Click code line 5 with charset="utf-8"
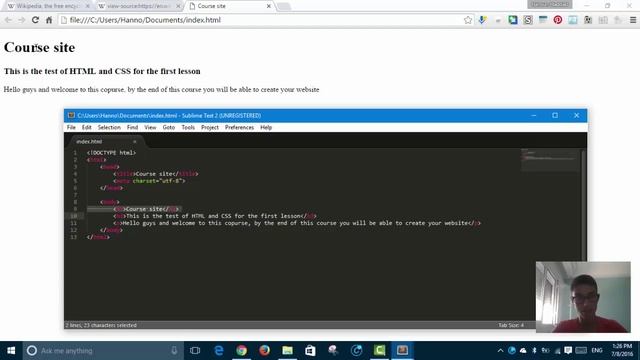Viewport: 640px width, 360px height. (149, 181)
